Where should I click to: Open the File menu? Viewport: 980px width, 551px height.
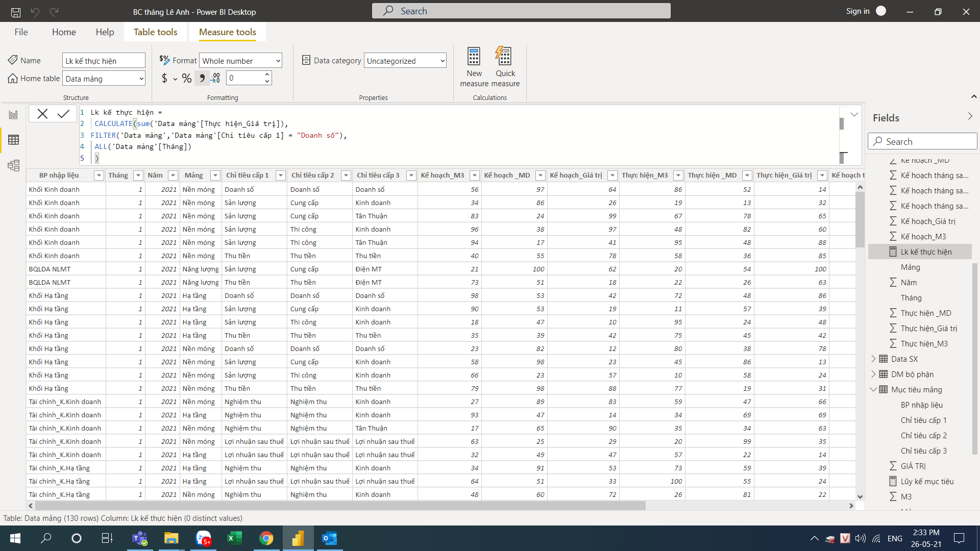[21, 32]
